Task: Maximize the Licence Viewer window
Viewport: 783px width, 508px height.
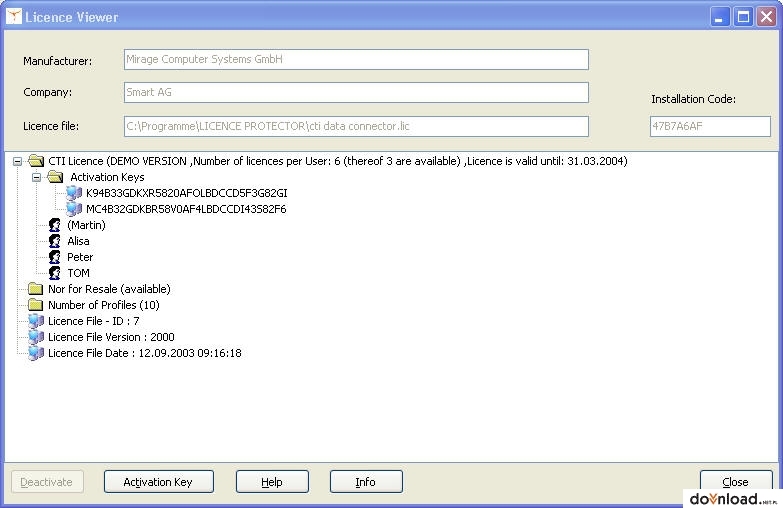Action: pyautogui.click(x=743, y=17)
